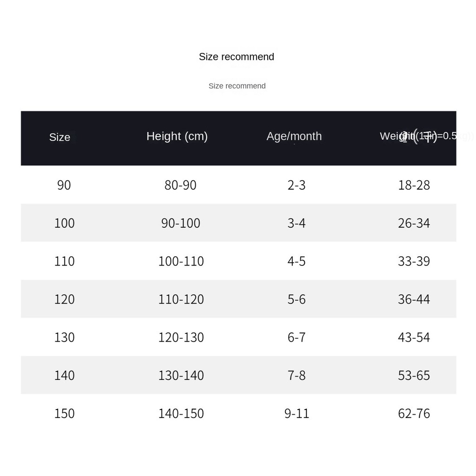Screen dimensions: 476x476
Task: Select size 150 in the last row
Action: click(64, 413)
